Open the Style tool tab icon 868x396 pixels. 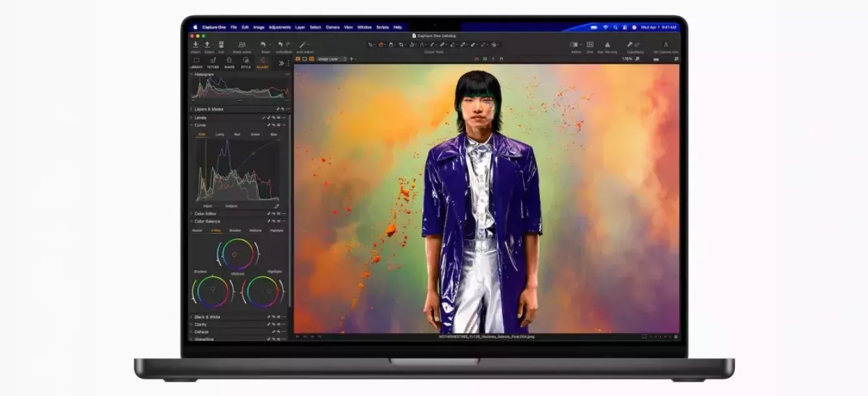tap(246, 60)
